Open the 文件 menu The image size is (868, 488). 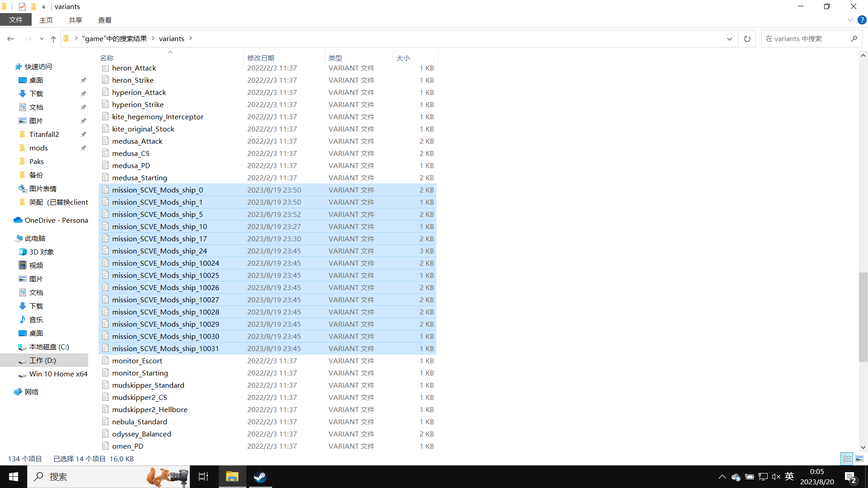(16, 20)
